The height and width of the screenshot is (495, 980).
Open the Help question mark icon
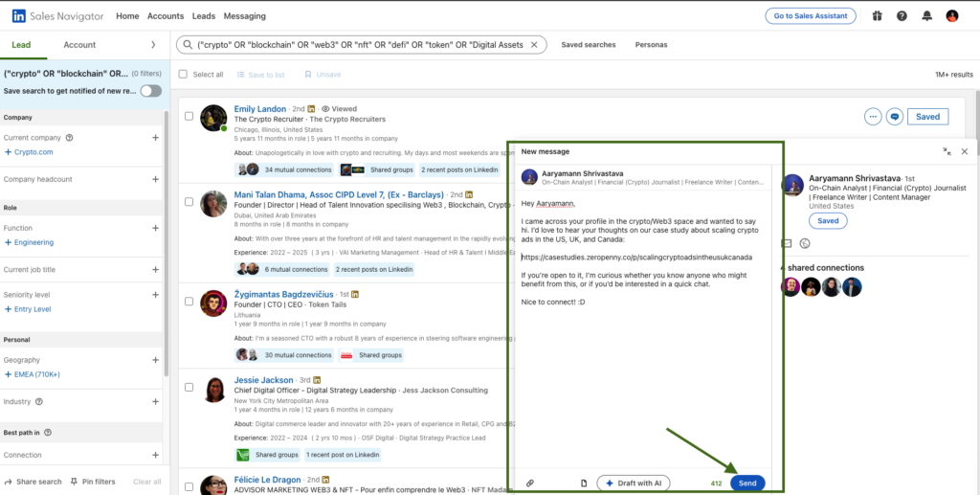click(x=902, y=16)
